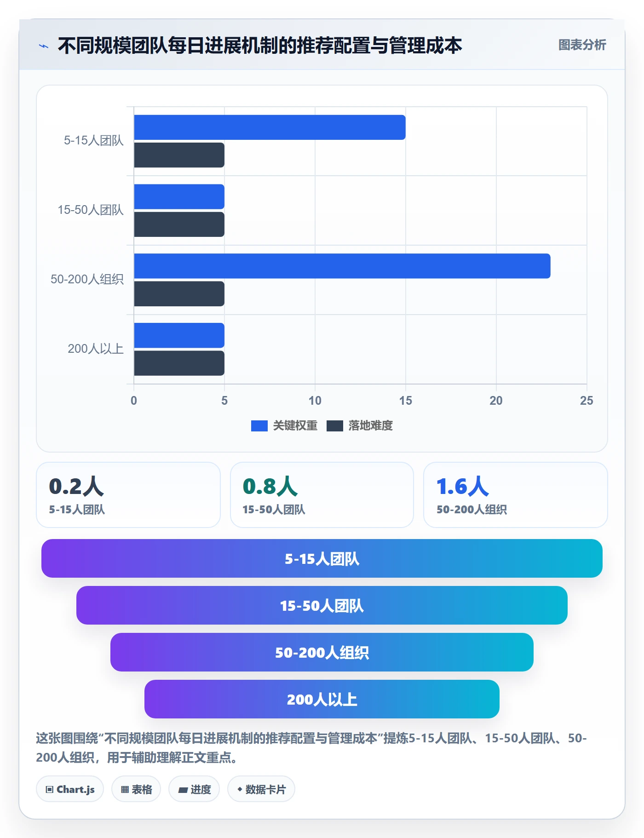Open the 0.8人 stat card
The height and width of the screenshot is (838, 644).
coord(322,495)
